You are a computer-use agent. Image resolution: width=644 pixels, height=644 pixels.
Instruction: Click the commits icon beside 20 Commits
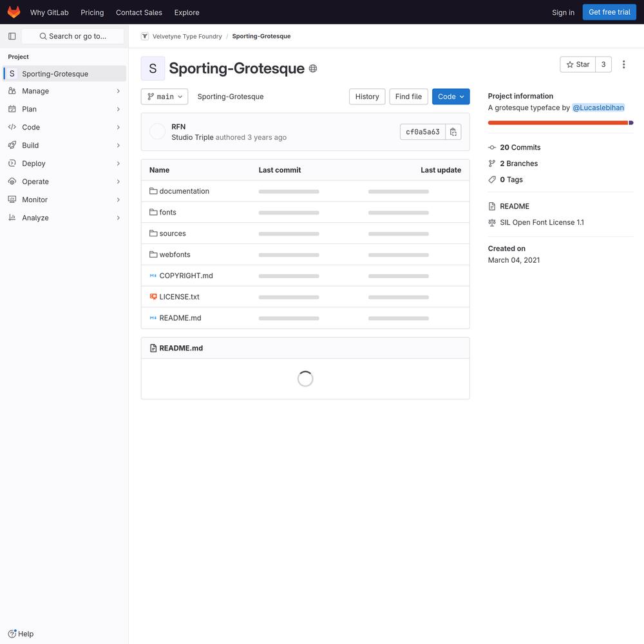tap(492, 147)
